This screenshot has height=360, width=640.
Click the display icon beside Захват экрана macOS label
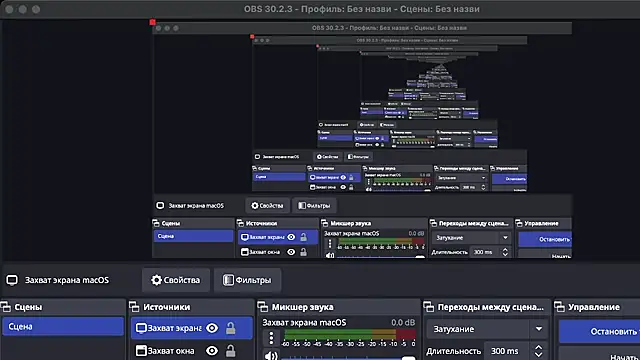(12, 280)
